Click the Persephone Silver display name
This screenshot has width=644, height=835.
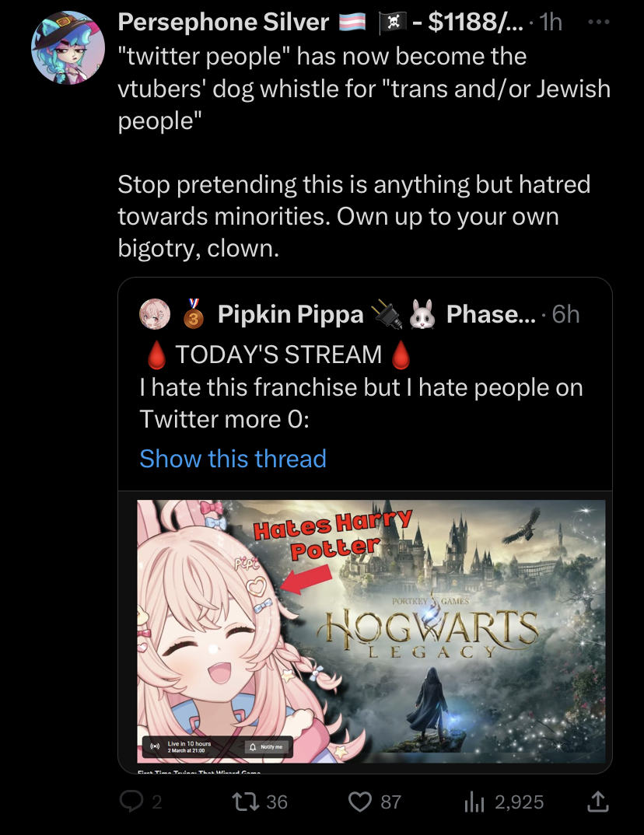click(223, 22)
